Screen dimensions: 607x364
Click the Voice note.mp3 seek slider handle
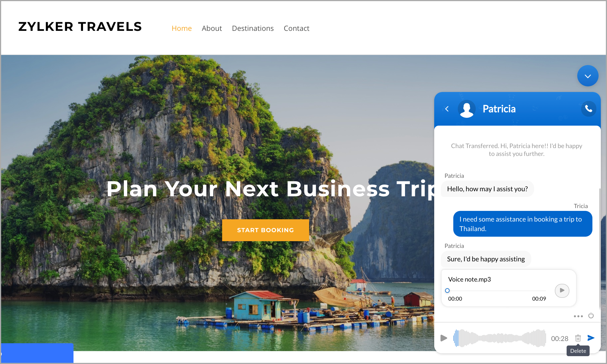point(447,291)
